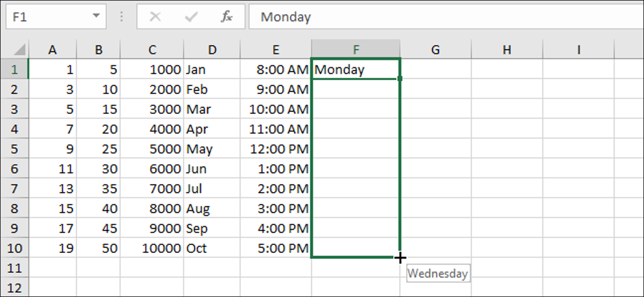Click cell containing Monday
This screenshot has height=297, width=644.
pos(355,69)
